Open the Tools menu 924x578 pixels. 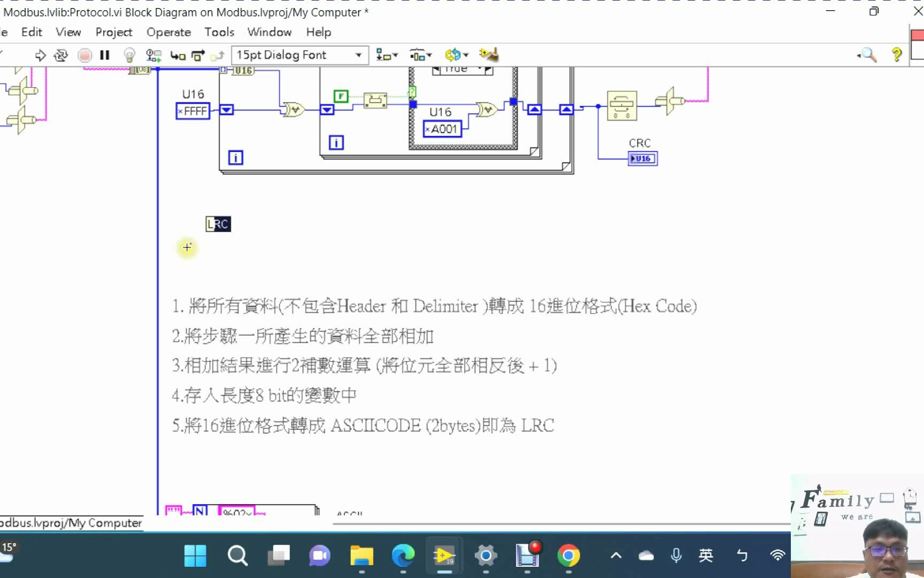(x=219, y=32)
